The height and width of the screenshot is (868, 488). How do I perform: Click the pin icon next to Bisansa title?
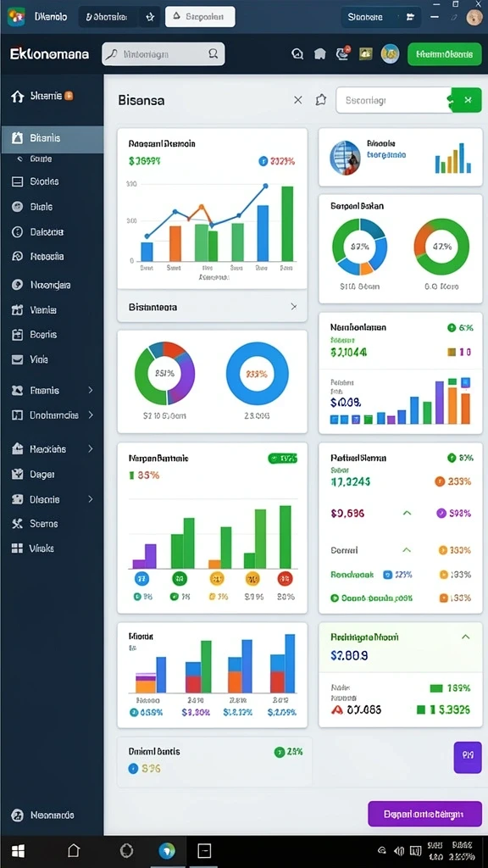[x=321, y=100]
